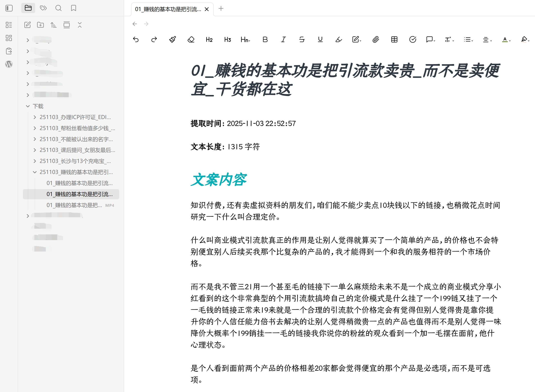This screenshot has height=392, width=535.
Task: Collapse the 下载 folder
Action: (x=28, y=106)
